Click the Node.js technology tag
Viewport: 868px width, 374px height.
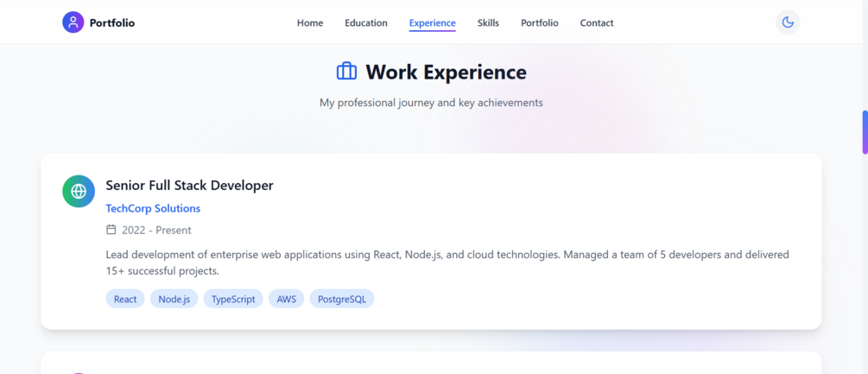174,299
